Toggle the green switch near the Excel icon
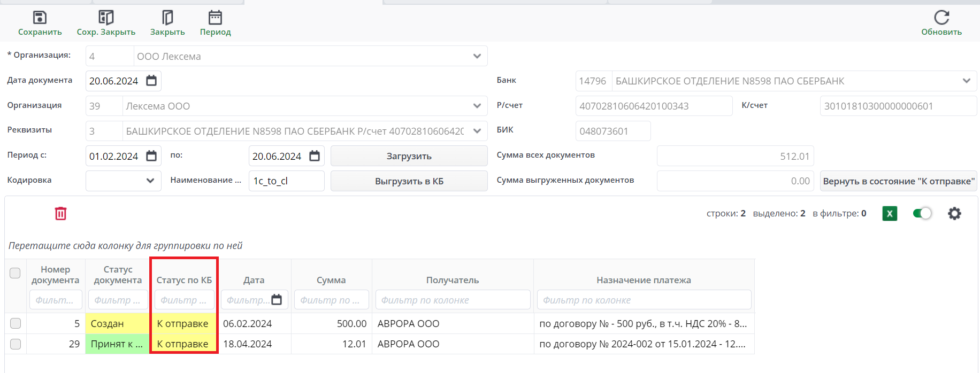Image resolution: width=980 pixels, height=373 pixels. 922,214
